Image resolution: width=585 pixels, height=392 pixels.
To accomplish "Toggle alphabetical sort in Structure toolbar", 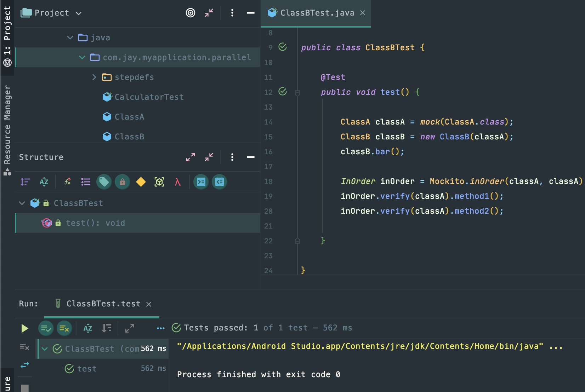I will (44, 182).
